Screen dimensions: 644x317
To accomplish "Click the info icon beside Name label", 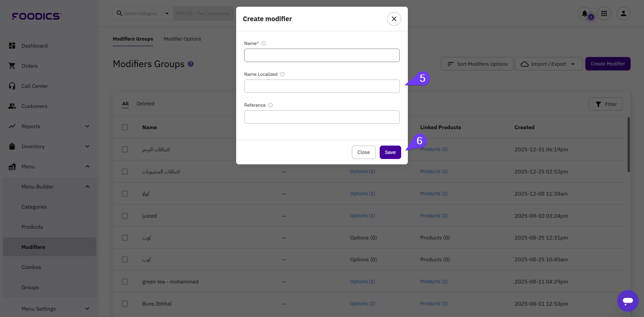I will (x=264, y=43).
